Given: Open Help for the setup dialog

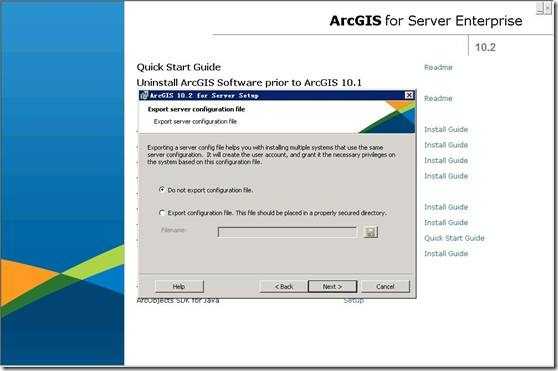Looking at the screenshot, I should pos(179,286).
